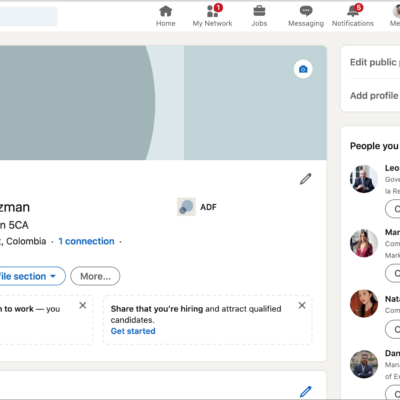Go to the Home feed
400x400 pixels.
(x=166, y=16)
